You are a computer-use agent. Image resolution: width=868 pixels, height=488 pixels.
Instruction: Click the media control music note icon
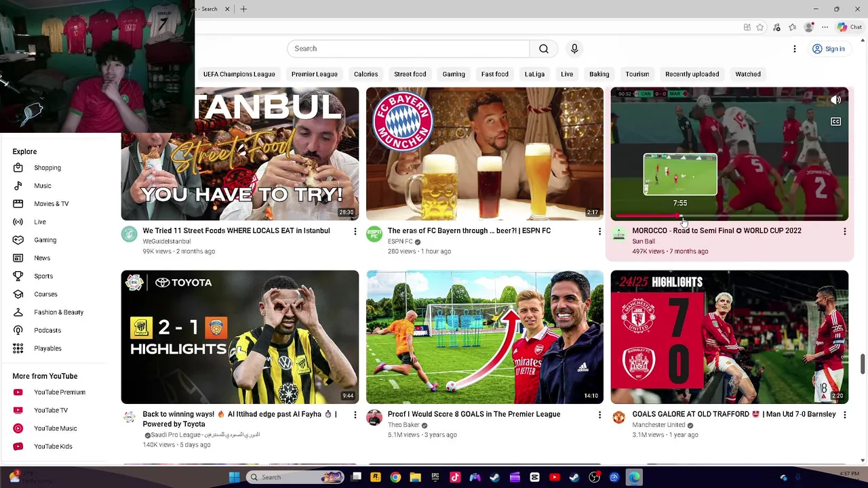click(776, 27)
